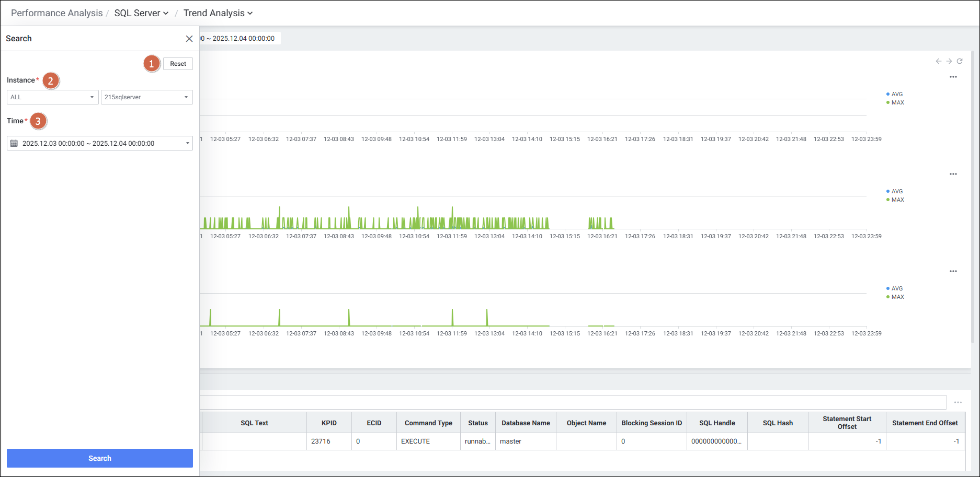Click the blue Search button

100,458
